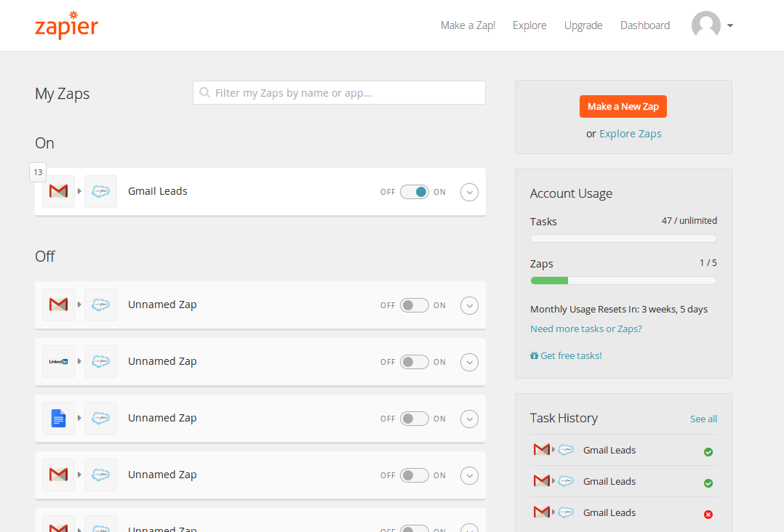This screenshot has height=532, width=784.
Task: Click the Get free tasks! link
Action: pos(566,355)
